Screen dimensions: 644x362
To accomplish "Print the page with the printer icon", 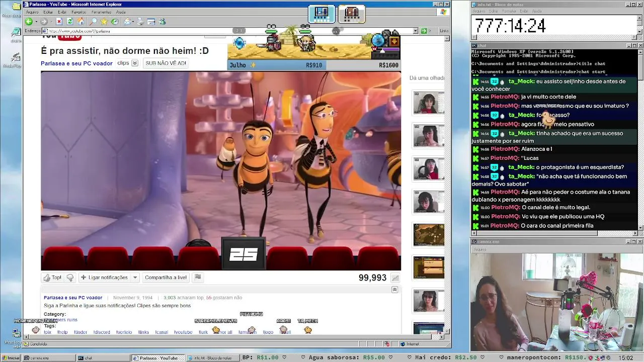I will [140, 22].
